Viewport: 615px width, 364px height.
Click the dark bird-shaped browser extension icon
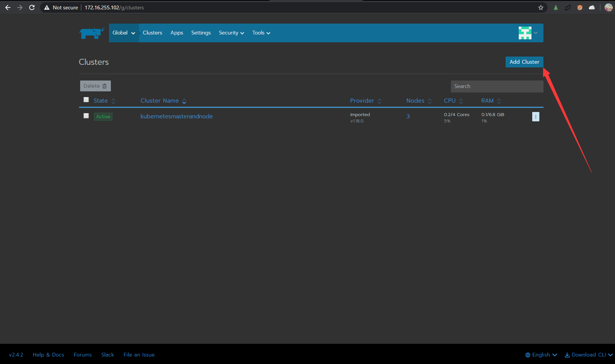click(x=568, y=7)
